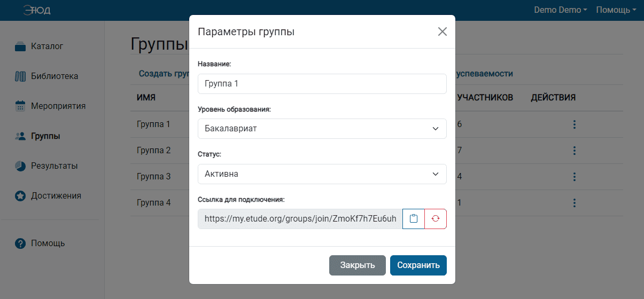Image resolution: width=644 pixels, height=299 pixels.
Task: Click the Создать группу link
Action: point(164,74)
